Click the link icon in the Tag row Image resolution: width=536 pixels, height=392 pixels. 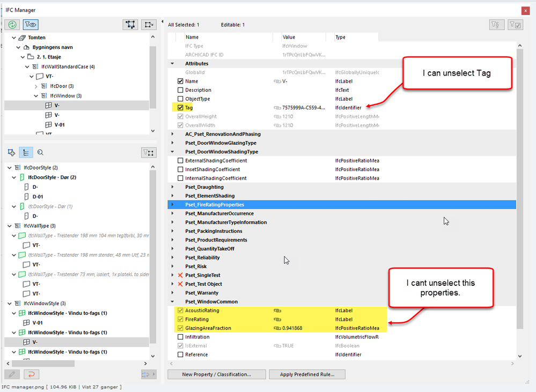[277, 108]
